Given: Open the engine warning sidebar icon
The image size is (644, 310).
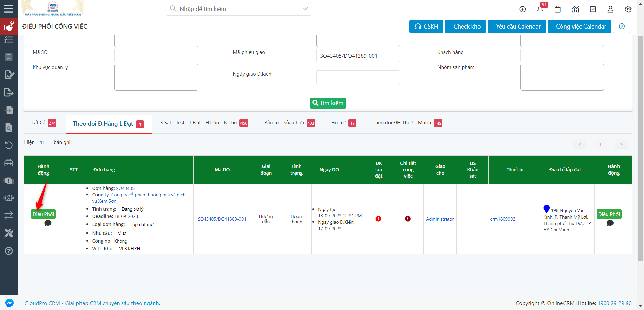Looking at the screenshot, I should point(9,180).
